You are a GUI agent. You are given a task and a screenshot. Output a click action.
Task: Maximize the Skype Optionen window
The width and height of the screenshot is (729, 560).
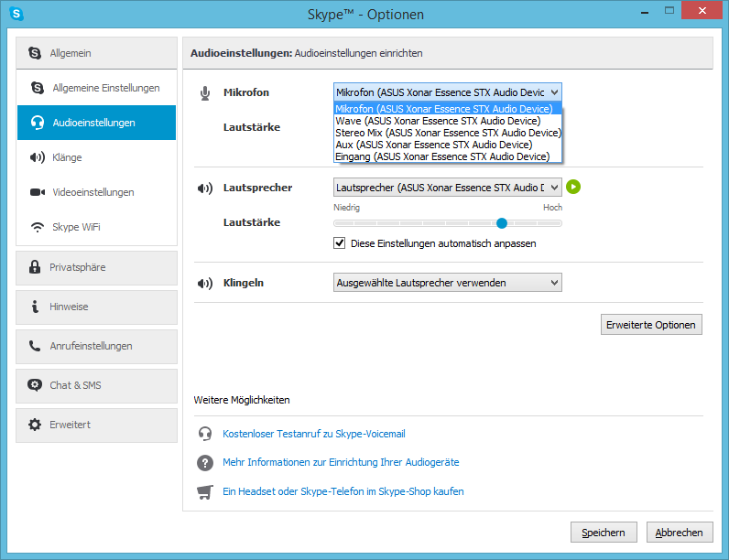coord(669,11)
